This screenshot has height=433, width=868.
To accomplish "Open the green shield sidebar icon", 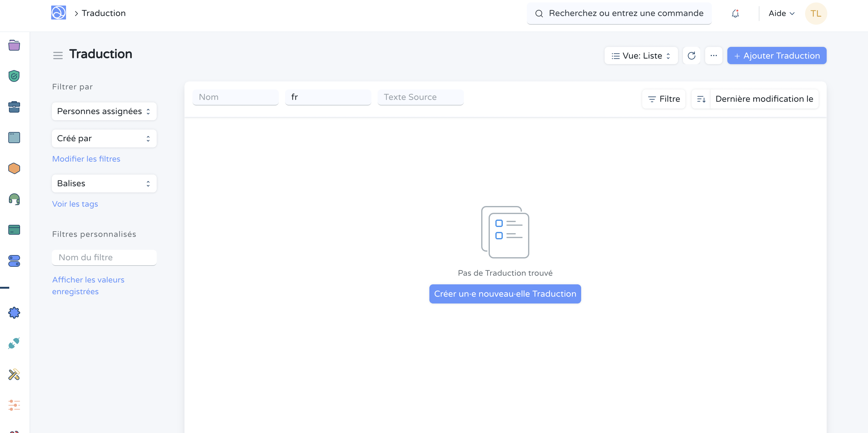I will coord(14,76).
